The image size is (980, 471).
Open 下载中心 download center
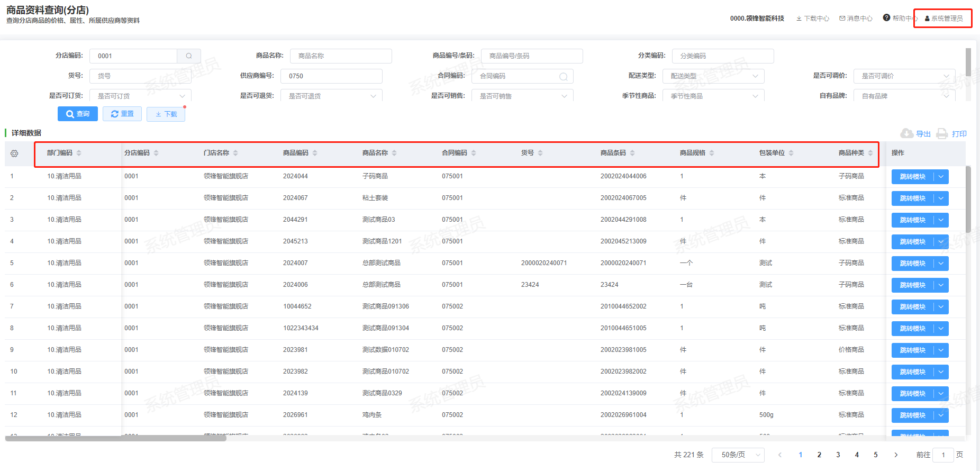tap(813, 19)
